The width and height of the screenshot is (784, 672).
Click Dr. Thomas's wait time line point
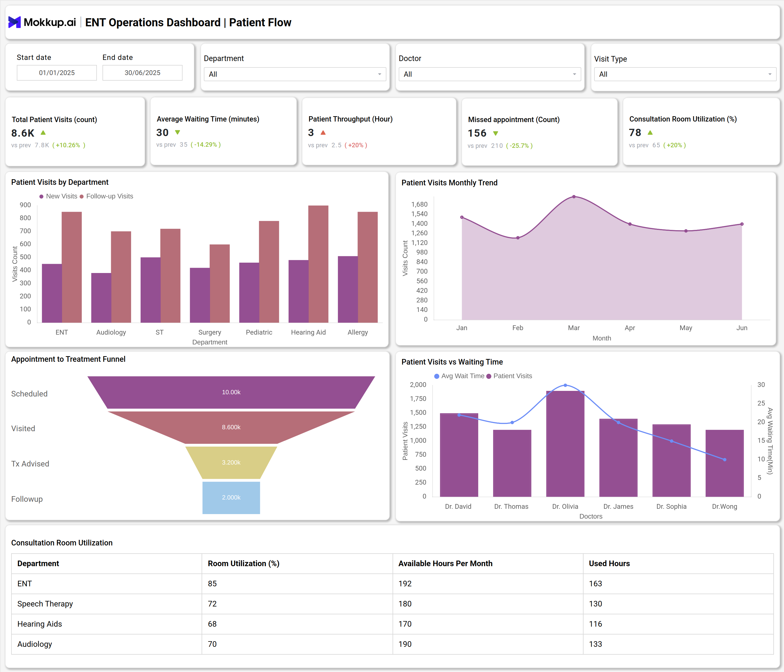[512, 422]
